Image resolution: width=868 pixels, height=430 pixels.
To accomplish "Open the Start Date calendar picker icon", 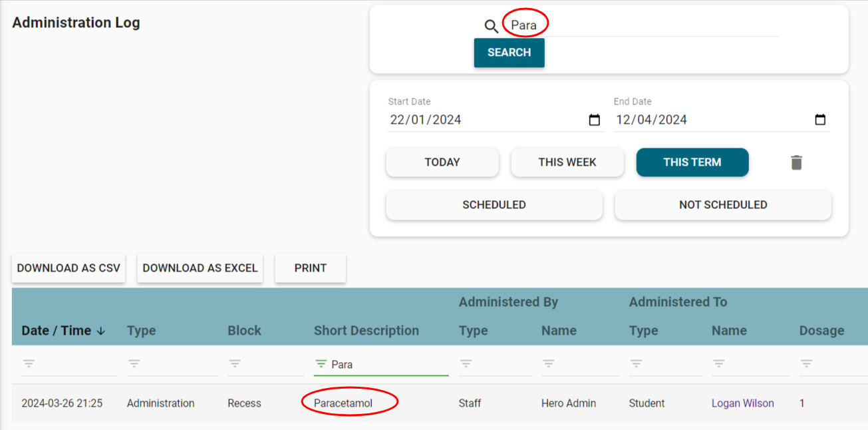I will (594, 120).
